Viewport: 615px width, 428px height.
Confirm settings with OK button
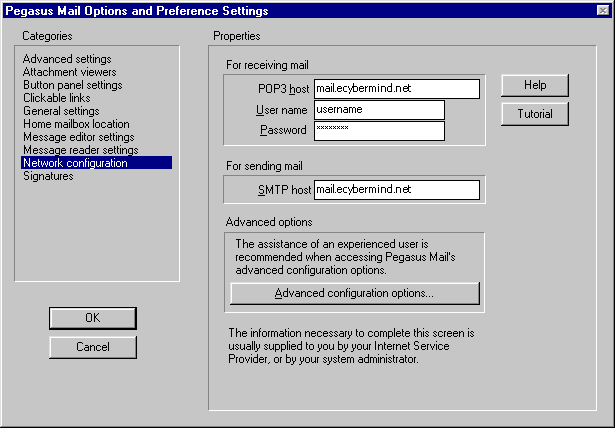(92, 318)
